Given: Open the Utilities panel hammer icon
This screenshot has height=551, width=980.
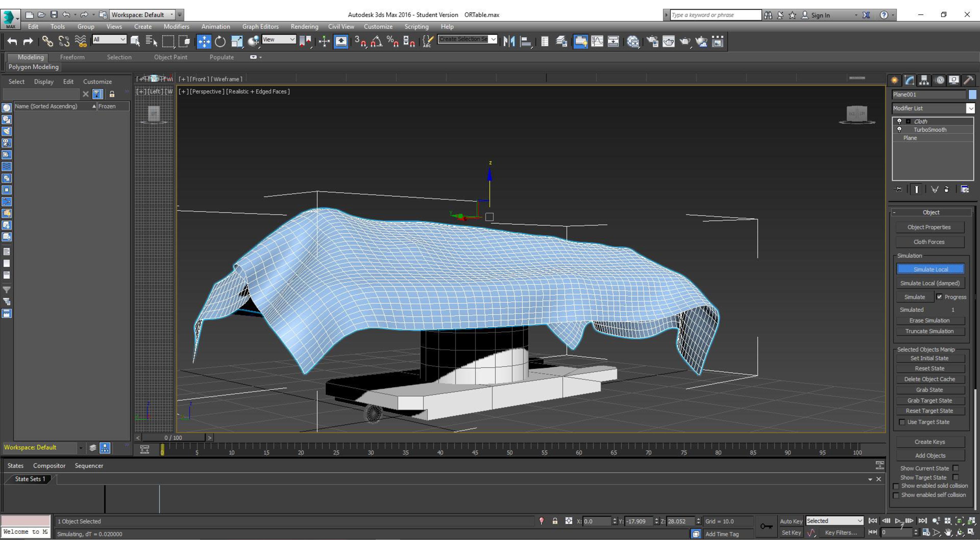Looking at the screenshot, I should 968,80.
